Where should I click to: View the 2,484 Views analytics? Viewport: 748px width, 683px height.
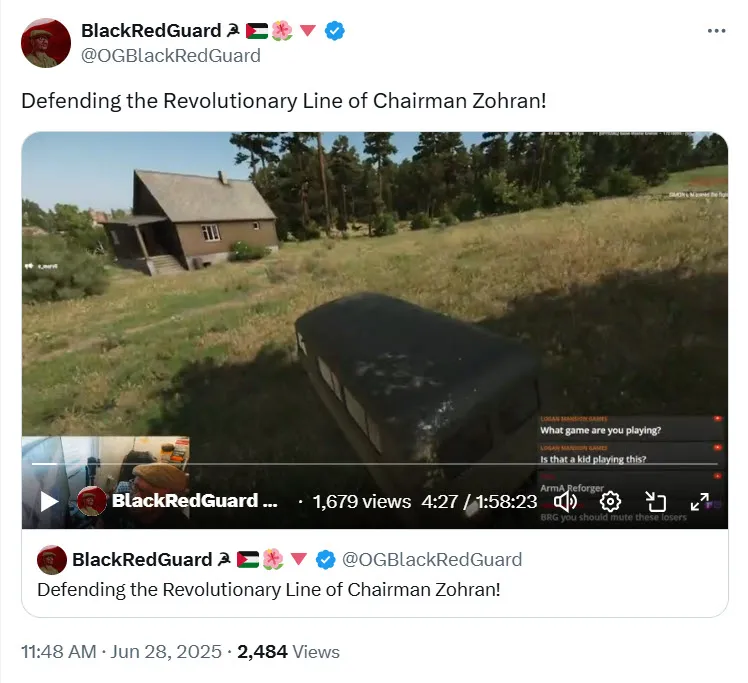288,652
